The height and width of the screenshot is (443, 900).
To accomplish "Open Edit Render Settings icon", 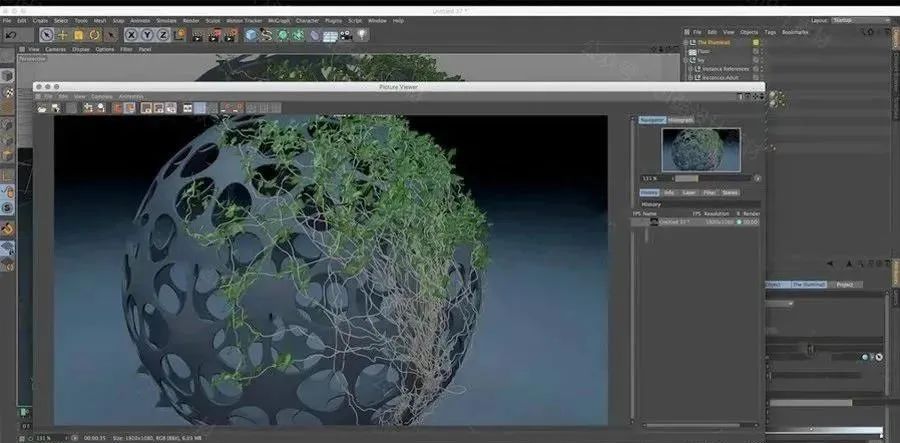I will [230, 36].
